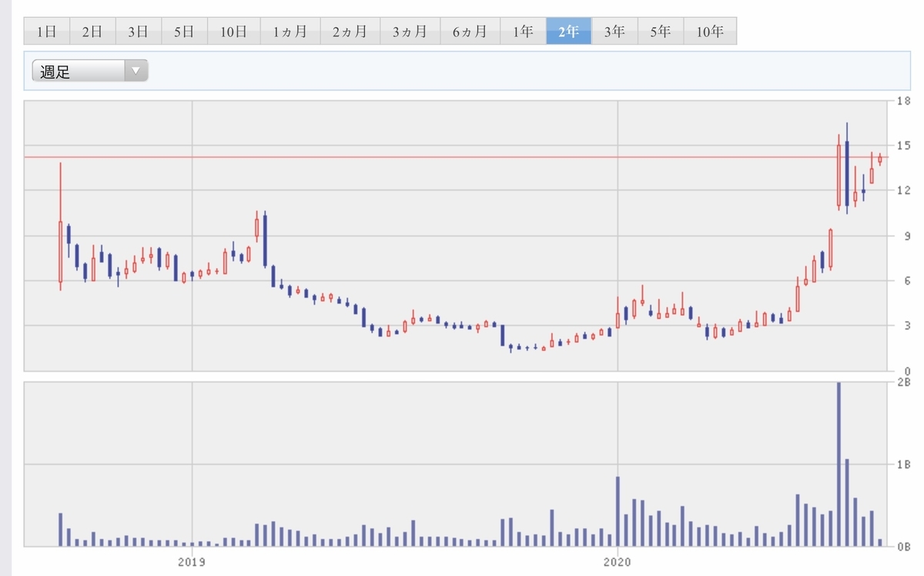Choose the 1年 range tab

pyautogui.click(x=523, y=32)
